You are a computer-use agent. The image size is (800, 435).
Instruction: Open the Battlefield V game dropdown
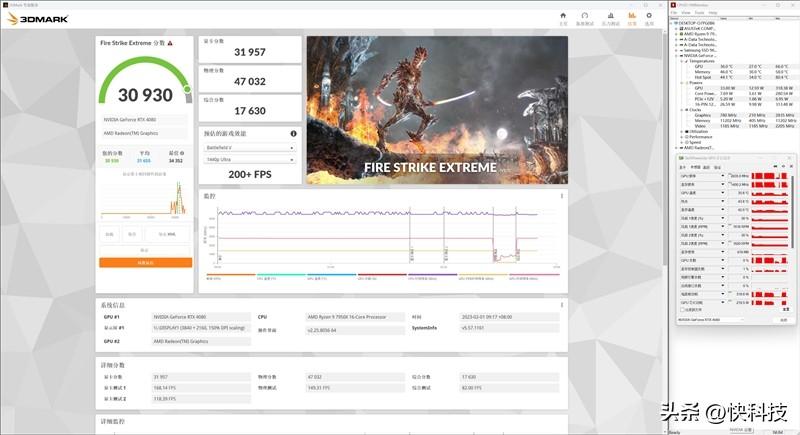250,147
